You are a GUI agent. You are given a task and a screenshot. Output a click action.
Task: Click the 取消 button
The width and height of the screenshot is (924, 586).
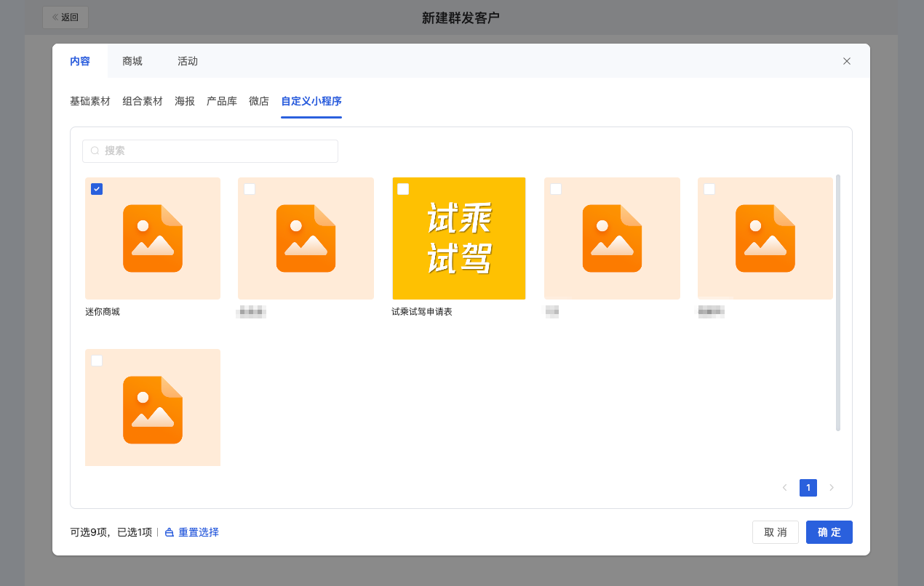tap(776, 532)
